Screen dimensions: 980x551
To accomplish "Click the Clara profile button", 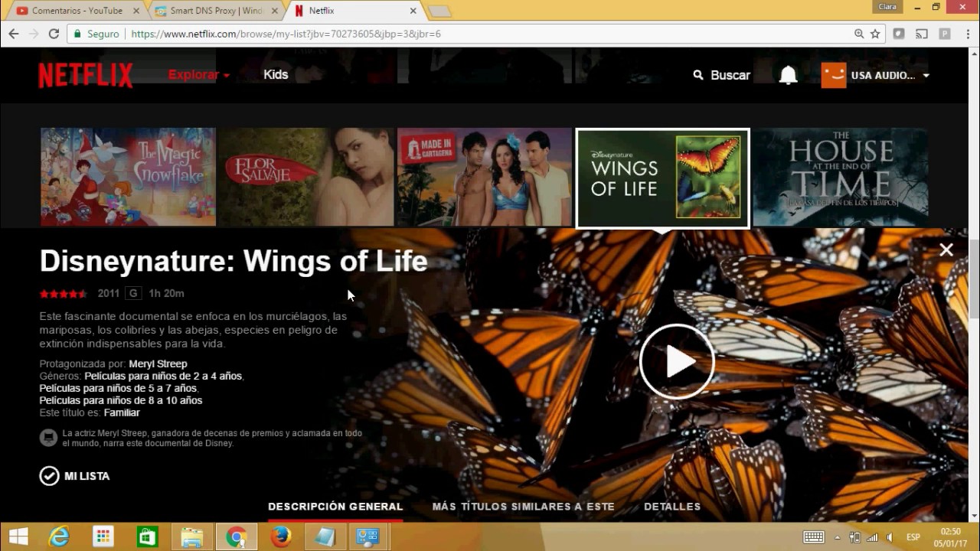I will click(887, 6).
